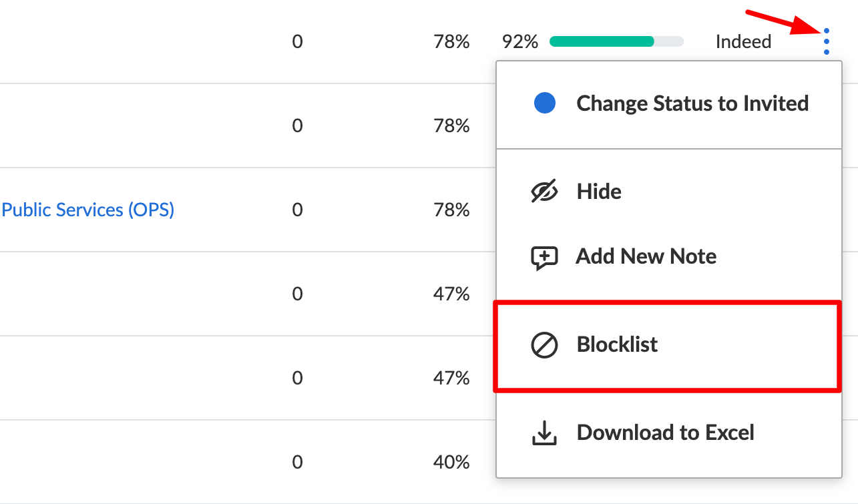Click the speech bubble plus note icon
858x504 pixels.
(544, 257)
